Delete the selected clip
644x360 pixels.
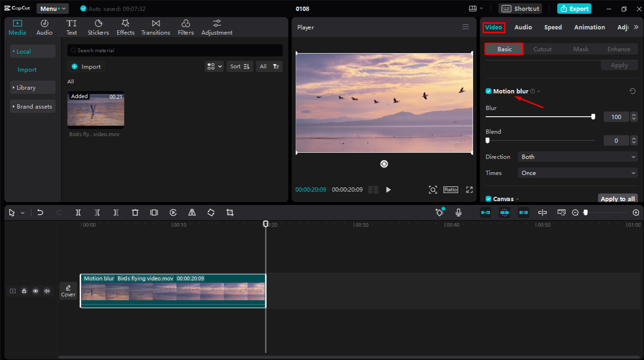point(135,213)
